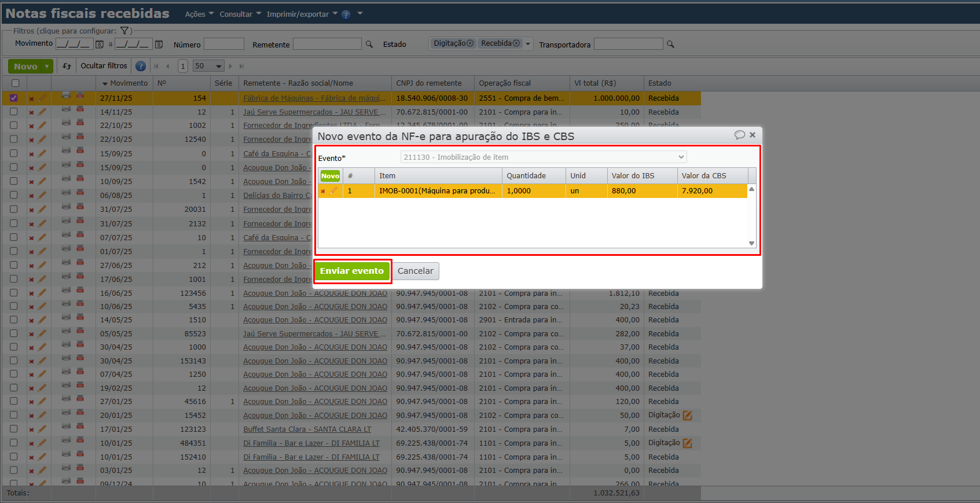The height and width of the screenshot is (503, 980).
Task: Edit the note dated 27/11/25
Action: click(x=42, y=98)
